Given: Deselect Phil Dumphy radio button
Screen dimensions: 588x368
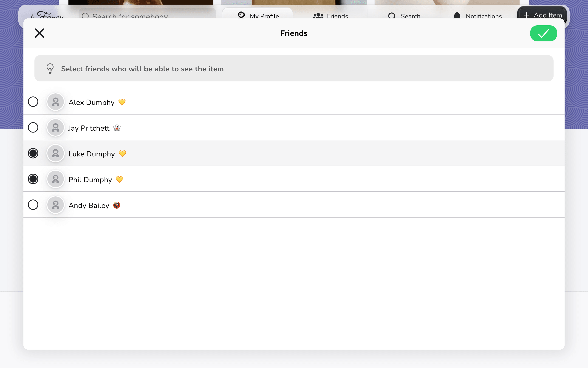Looking at the screenshot, I should (x=33, y=179).
